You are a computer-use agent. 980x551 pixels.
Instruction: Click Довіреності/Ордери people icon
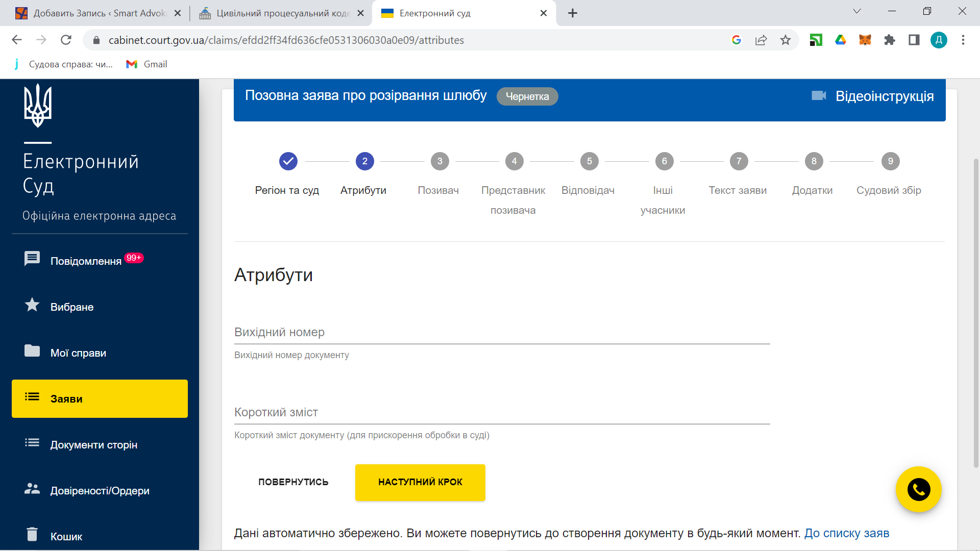(32, 489)
